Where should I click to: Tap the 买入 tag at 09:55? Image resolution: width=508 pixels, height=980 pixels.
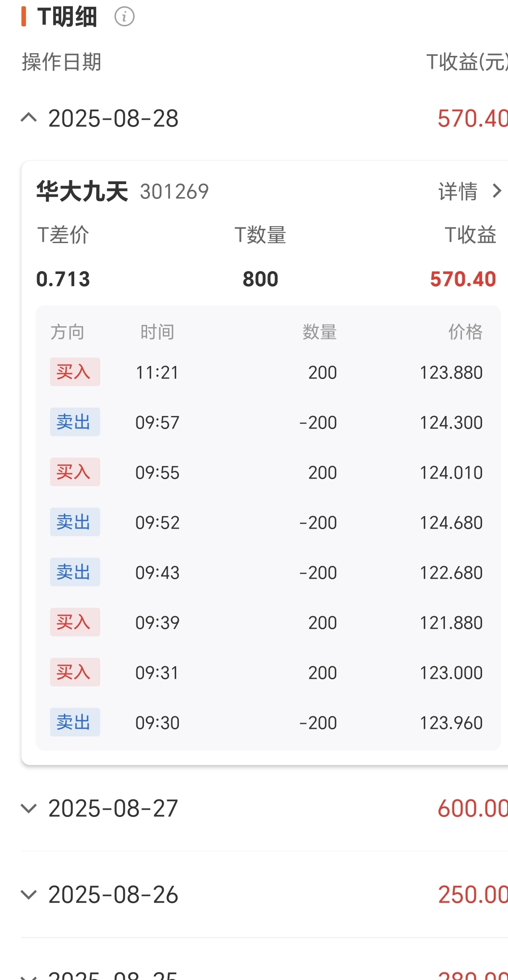[x=75, y=472]
